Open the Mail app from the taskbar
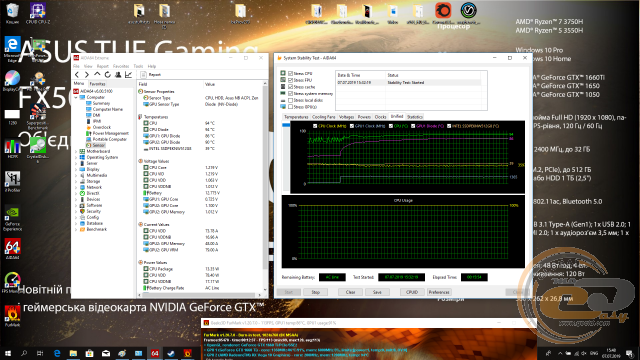This screenshot has width=640, height=360. [106, 353]
